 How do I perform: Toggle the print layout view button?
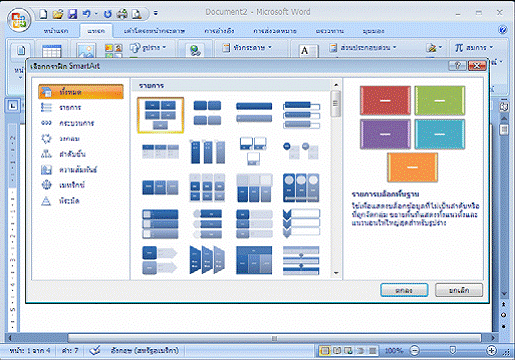point(324,350)
